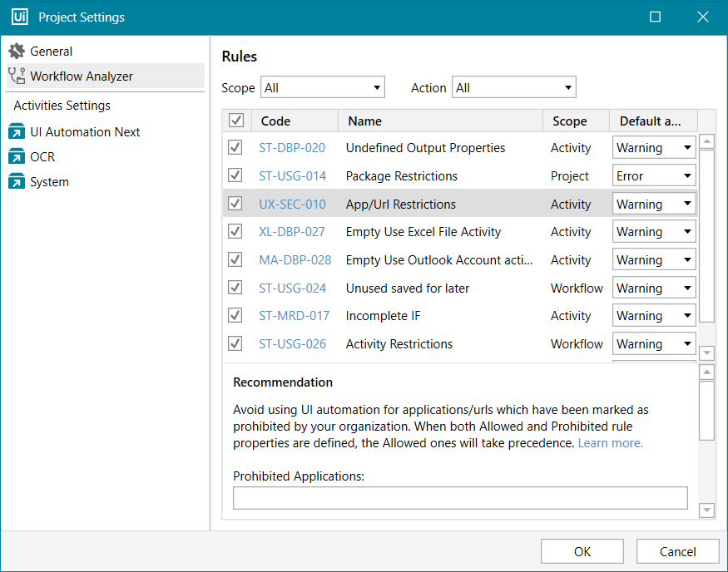The height and width of the screenshot is (572, 728).
Task: Open the ST-MRD-017 rule code link
Action: tap(295, 315)
